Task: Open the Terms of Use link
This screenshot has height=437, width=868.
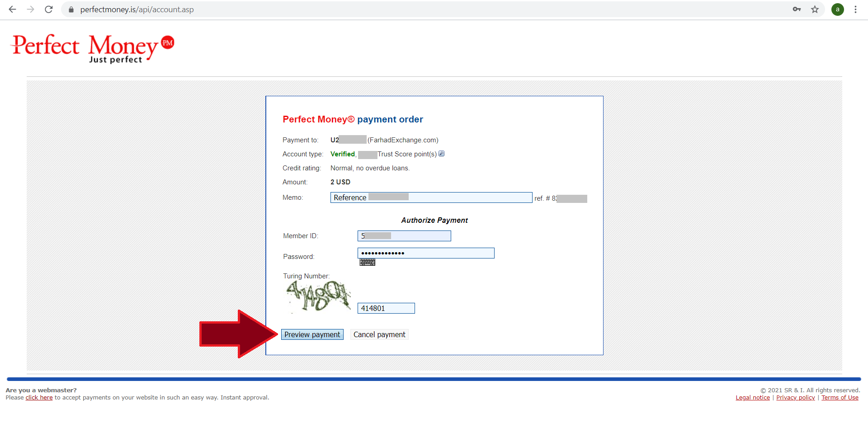Action: (x=840, y=398)
